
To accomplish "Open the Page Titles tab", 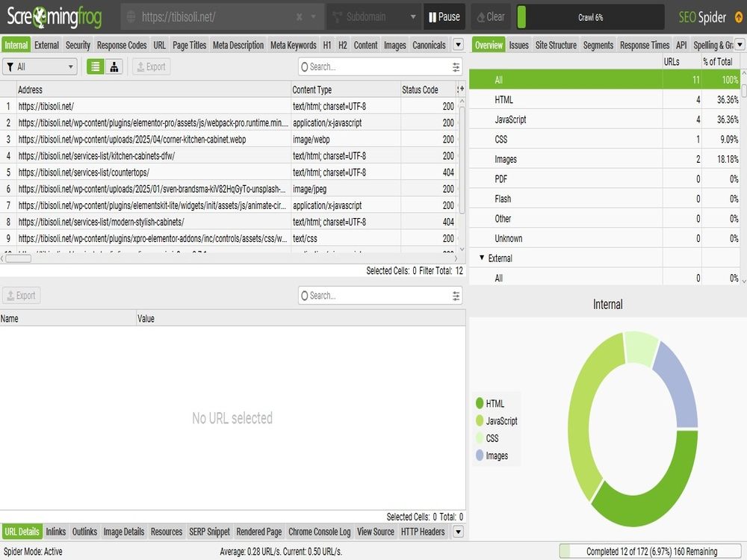I will (x=189, y=46).
